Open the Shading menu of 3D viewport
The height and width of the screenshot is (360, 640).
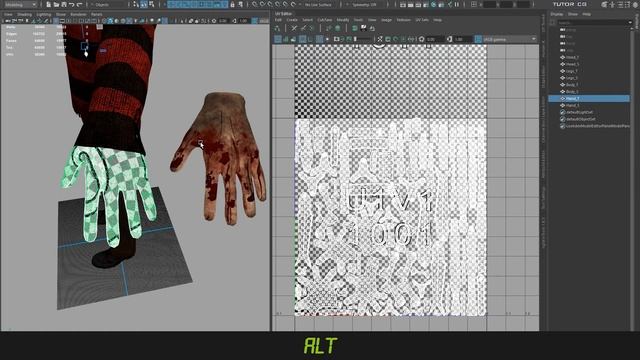[x=24, y=14]
